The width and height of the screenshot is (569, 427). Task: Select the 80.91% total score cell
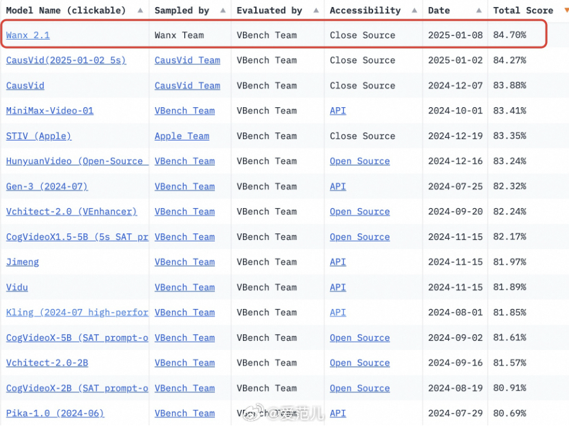tap(509, 388)
